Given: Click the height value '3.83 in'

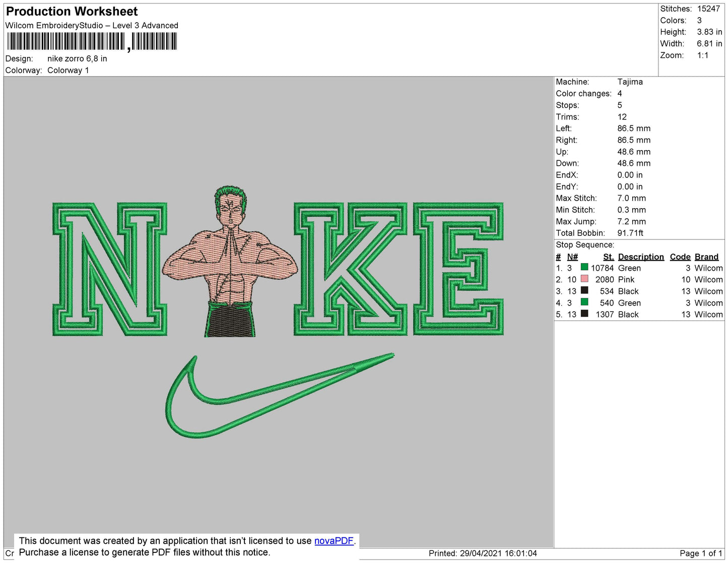Looking at the screenshot, I should (x=709, y=32).
